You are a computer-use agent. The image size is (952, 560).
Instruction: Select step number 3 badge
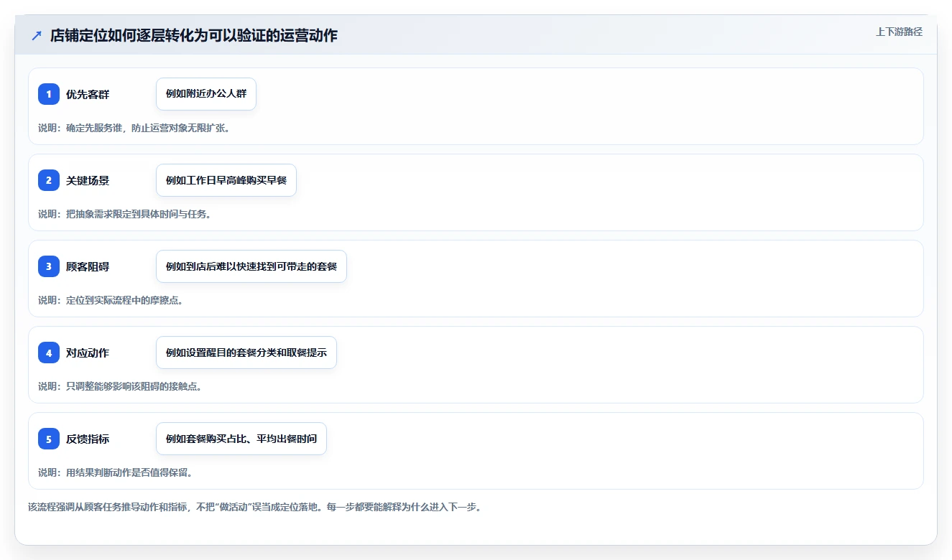pyautogui.click(x=49, y=266)
